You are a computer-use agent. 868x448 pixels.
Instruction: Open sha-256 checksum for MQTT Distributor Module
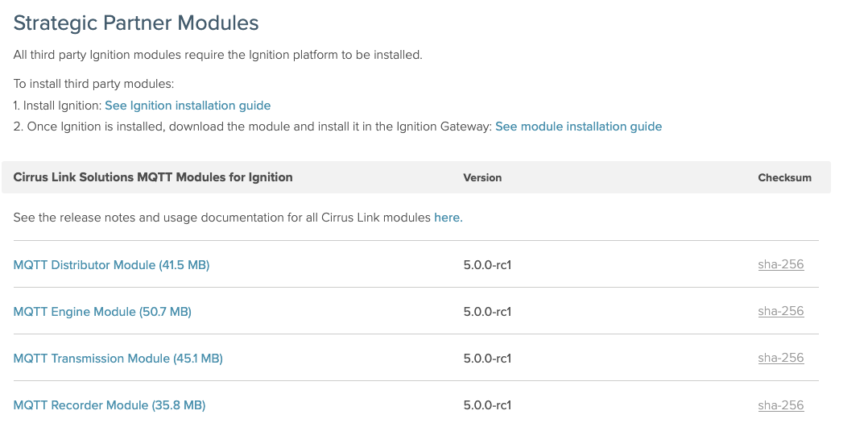780,264
